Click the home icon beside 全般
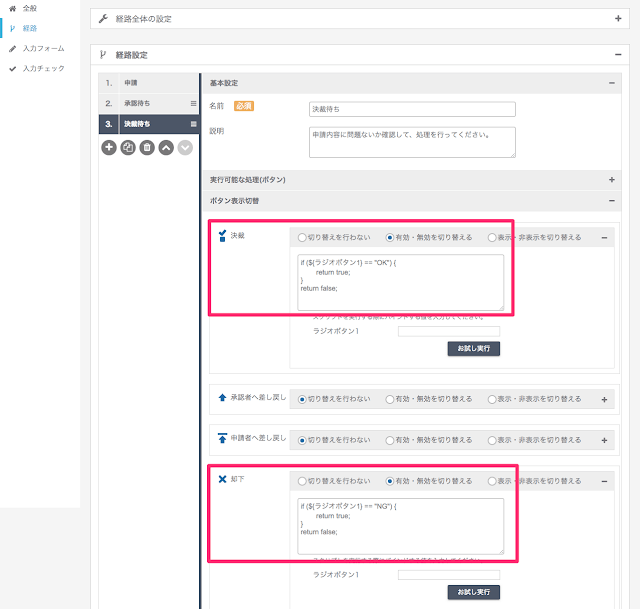Screen dimensions: 640x609 point(13,8)
